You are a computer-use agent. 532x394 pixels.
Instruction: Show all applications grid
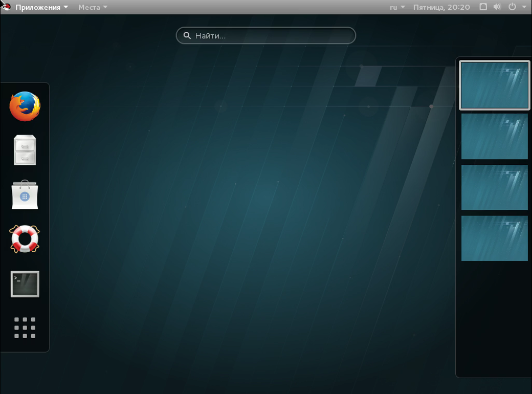pos(25,328)
